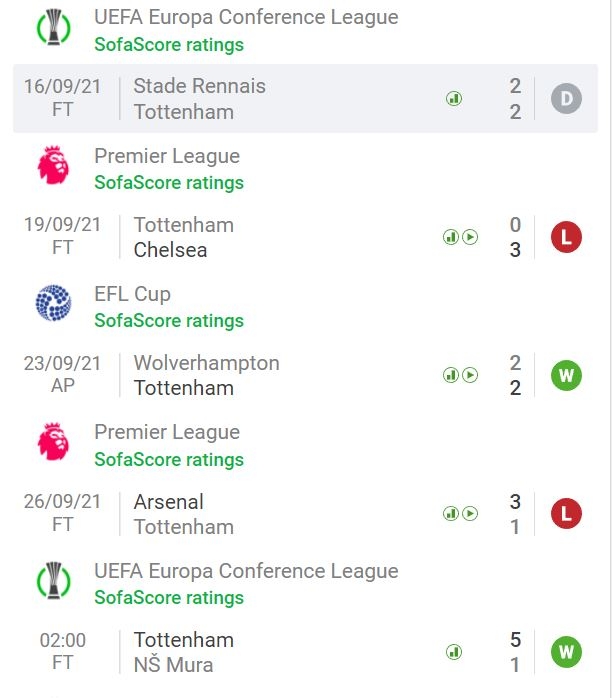Click top Europa Conference League trophy logo
The image size is (614, 698).
tap(53, 27)
